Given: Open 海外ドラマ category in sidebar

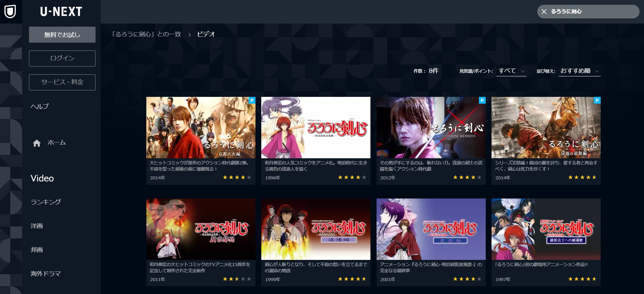Looking at the screenshot, I should [x=46, y=274].
